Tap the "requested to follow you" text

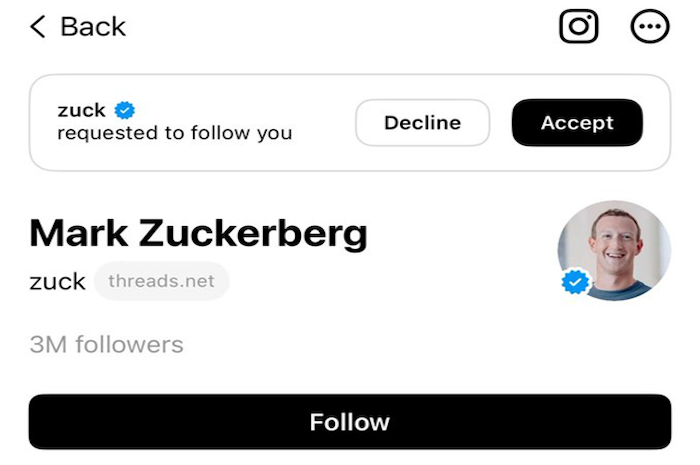coord(174,133)
